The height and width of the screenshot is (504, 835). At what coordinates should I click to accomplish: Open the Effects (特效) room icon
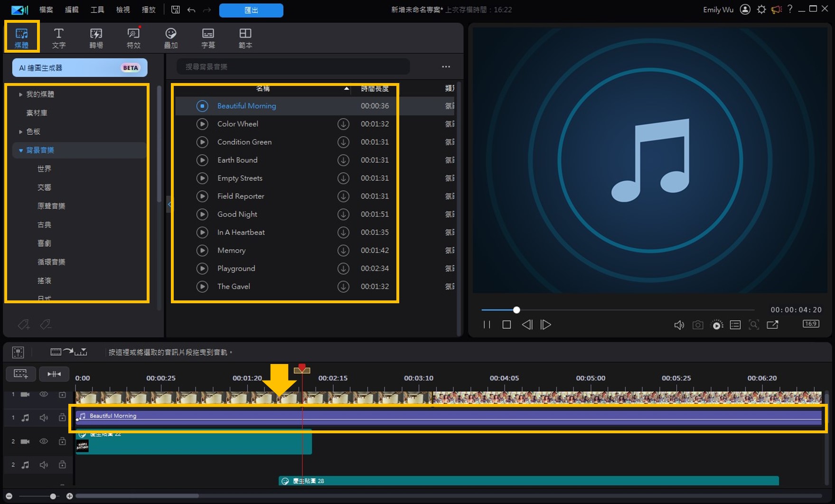(133, 37)
